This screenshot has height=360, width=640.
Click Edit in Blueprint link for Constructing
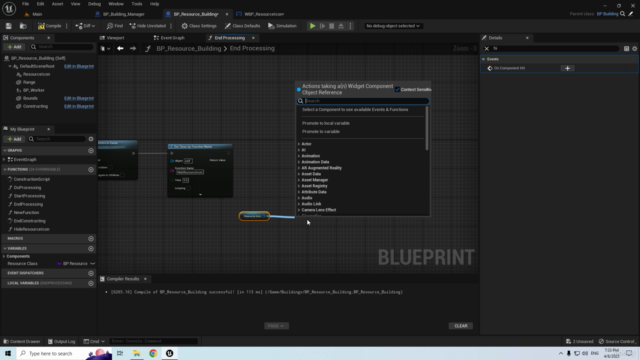click(x=79, y=106)
